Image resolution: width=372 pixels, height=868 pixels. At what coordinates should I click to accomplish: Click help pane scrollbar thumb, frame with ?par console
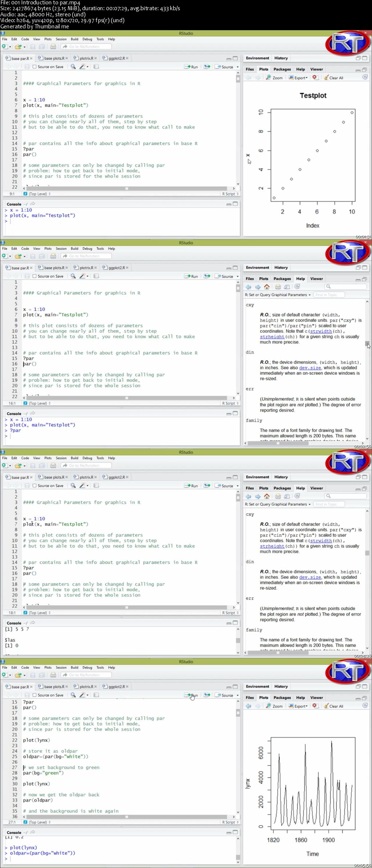pyautogui.click(x=367, y=344)
